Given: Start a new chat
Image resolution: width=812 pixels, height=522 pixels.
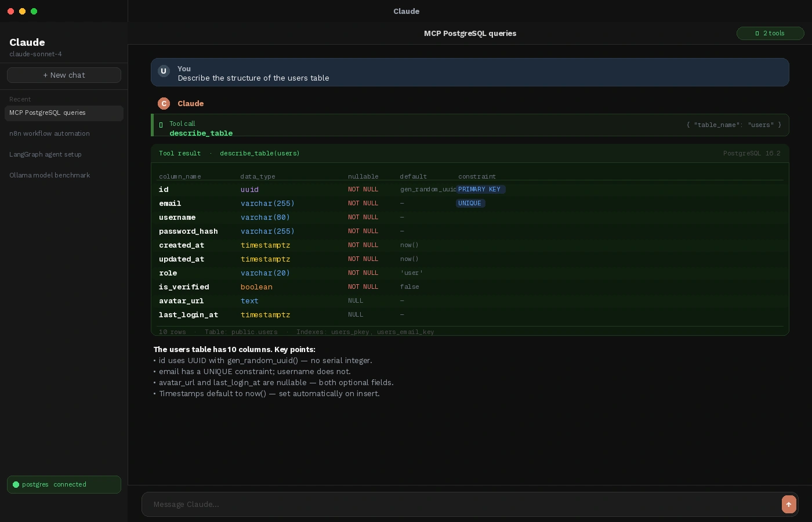Looking at the screenshot, I should (x=64, y=75).
